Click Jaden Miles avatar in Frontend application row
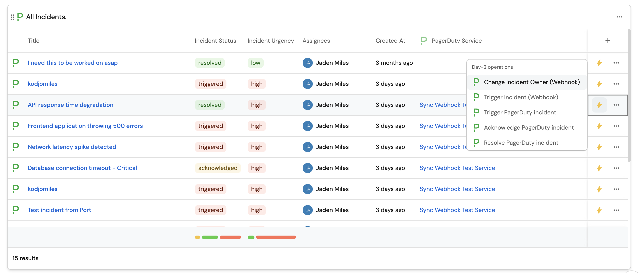This screenshot has height=273, width=644. (307, 126)
